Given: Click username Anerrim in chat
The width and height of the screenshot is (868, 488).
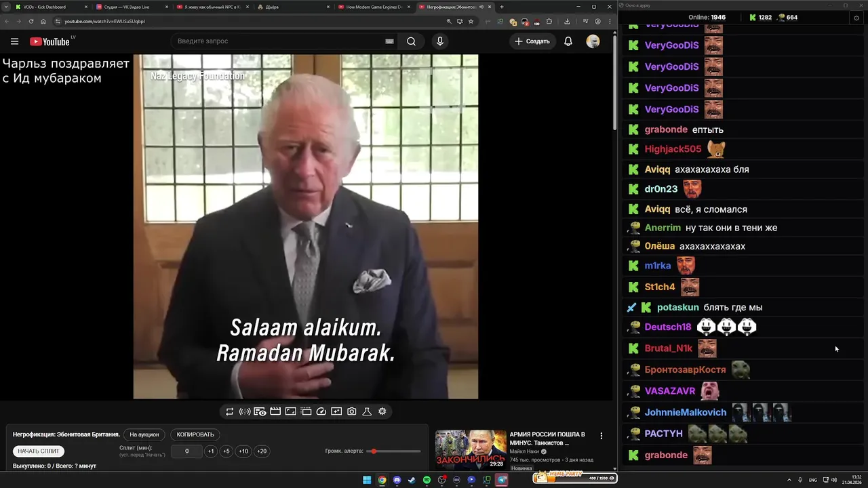Looking at the screenshot, I should click(x=663, y=228).
